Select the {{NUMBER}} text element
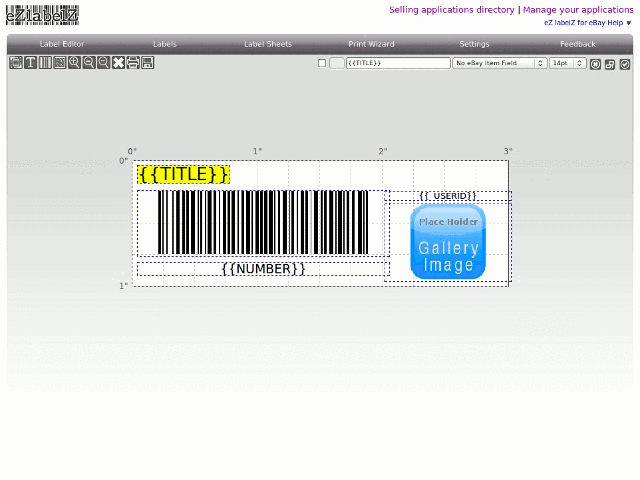This screenshot has height=480, width=640. coord(263,269)
